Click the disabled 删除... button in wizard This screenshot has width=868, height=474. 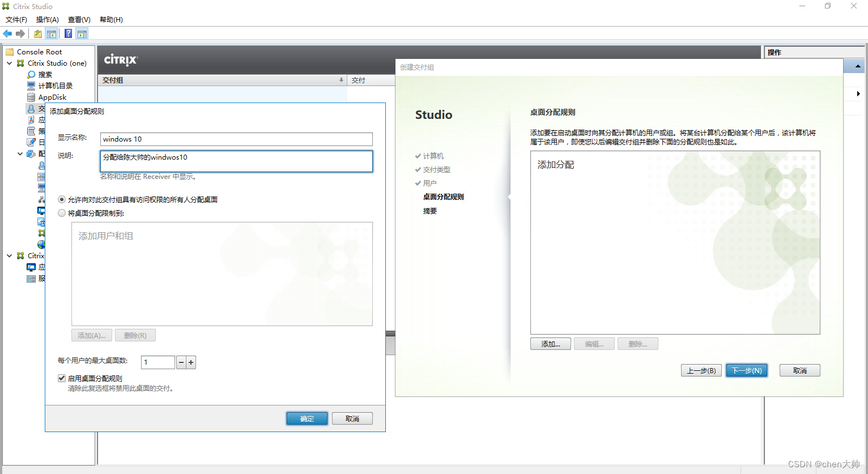[638, 344]
